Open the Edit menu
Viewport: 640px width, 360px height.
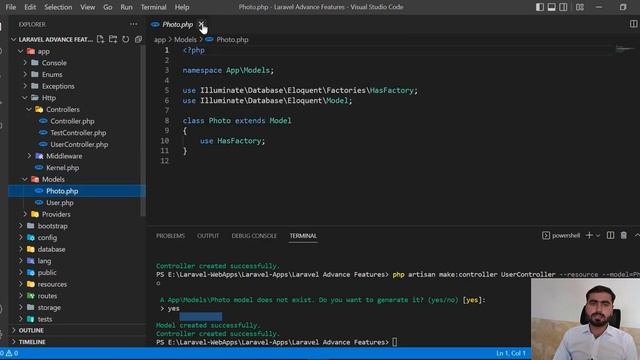click(30, 7)
